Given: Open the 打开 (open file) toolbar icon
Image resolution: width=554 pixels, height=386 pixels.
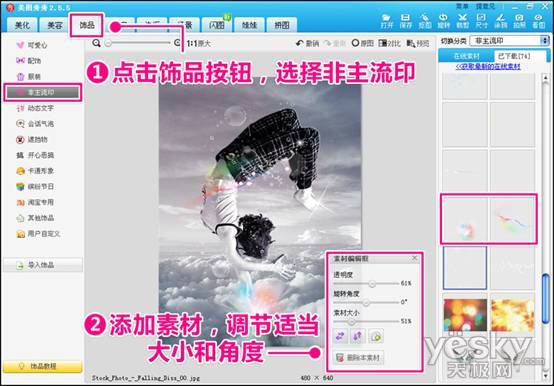Looking at the screenshot, I should pyautogui.click(x=387, y=21).
